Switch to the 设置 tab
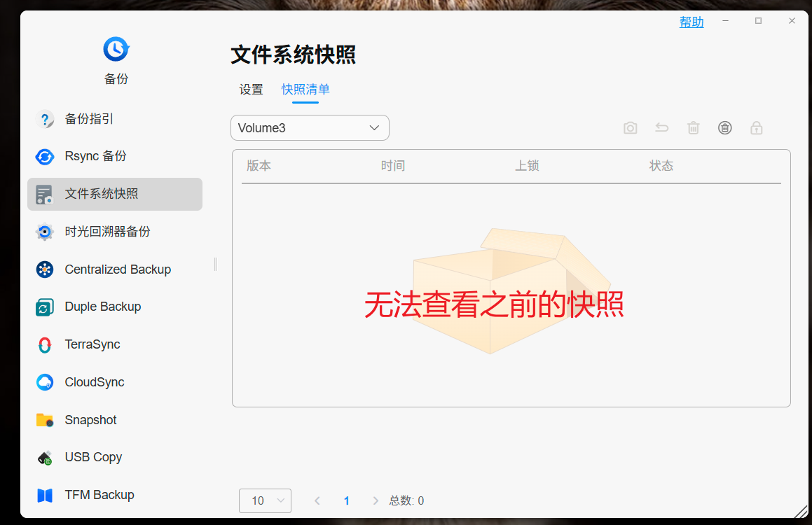Viewport: 812px width, 525px height. coord(251,90)
